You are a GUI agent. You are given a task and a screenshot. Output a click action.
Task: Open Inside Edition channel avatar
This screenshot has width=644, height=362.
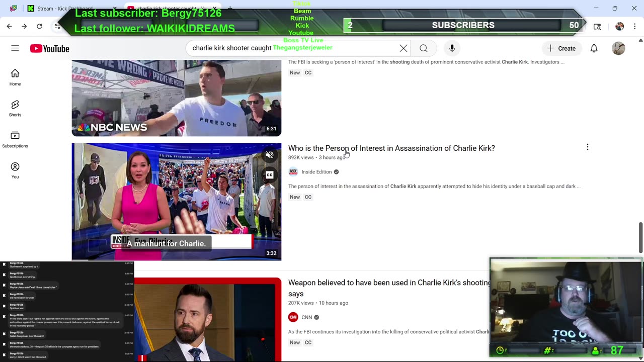click(x=293, y=172)
